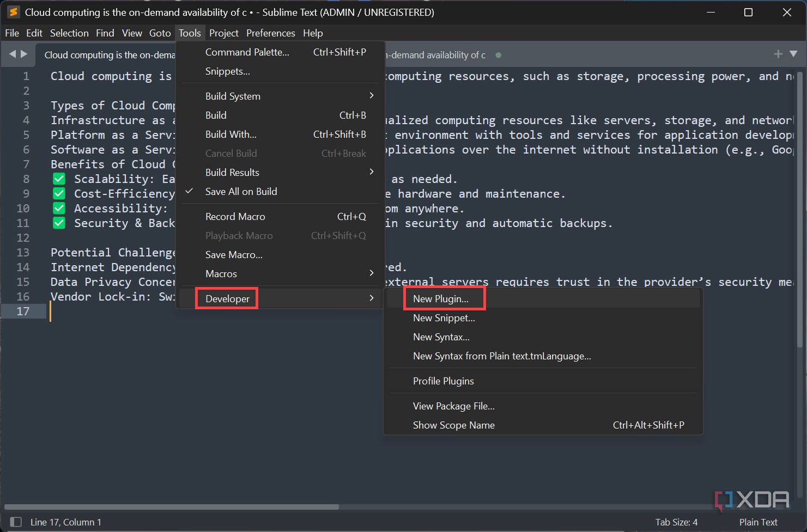Click green checkmark on Accessibility line
Viewport: 807px width, 532px height.
(x=59, y=208)
